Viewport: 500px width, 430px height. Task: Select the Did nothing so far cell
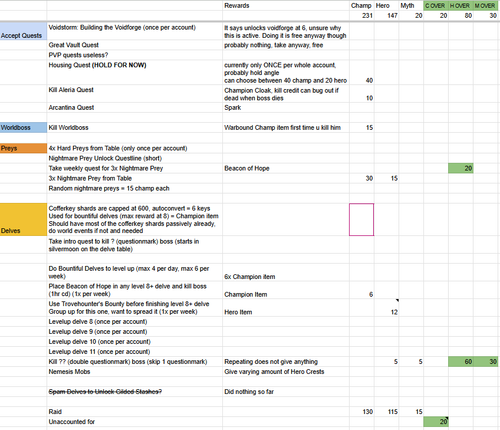[286, 391]
